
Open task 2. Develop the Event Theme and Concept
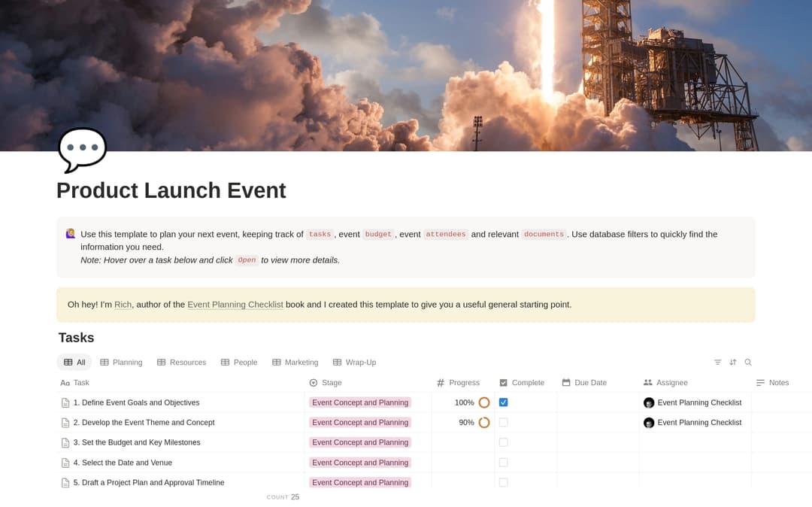pyautogui.click(x=144, y=423)
